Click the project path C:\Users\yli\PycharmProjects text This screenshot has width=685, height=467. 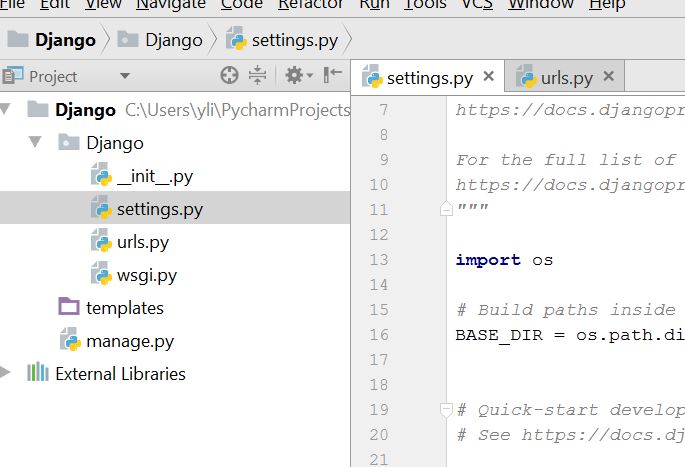click(x=238, y=110)
